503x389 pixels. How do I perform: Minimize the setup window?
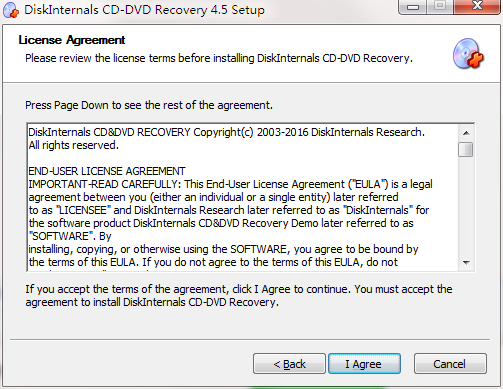pos(413,7)
